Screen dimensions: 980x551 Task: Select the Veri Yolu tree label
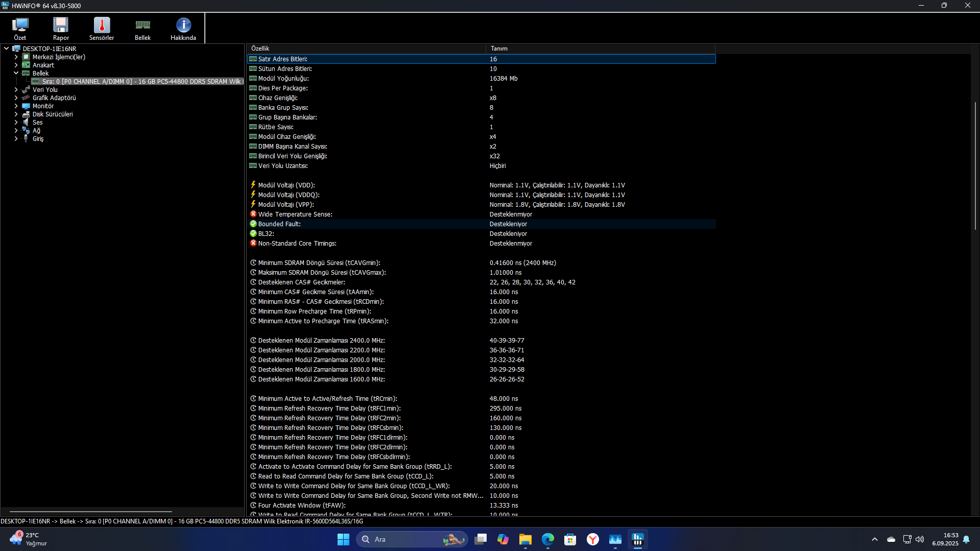[45, 89]
